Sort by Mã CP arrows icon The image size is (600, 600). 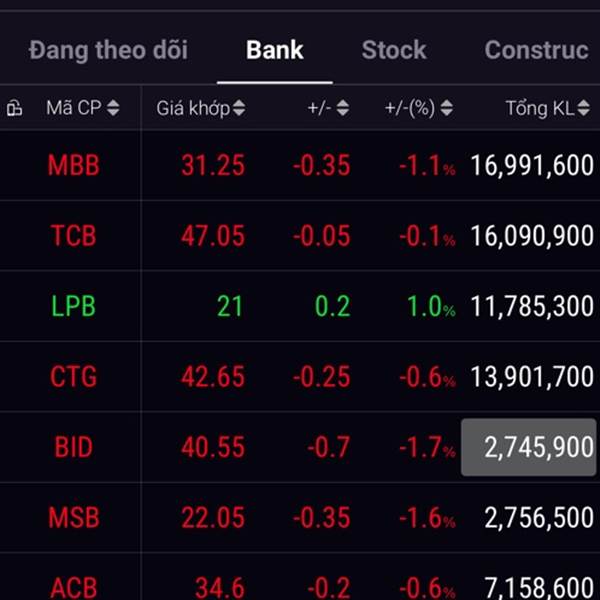tap(113, 108)
